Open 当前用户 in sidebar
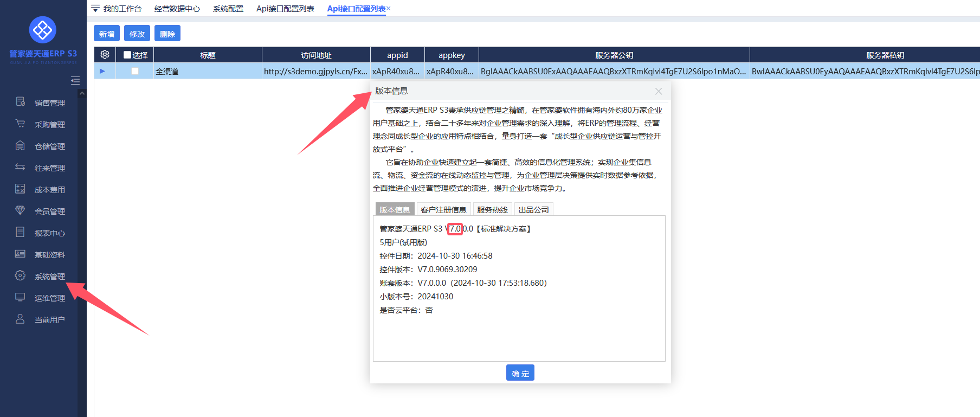Image resolution: width=980 pixels, height=417 pixels. tap(50, 319)
